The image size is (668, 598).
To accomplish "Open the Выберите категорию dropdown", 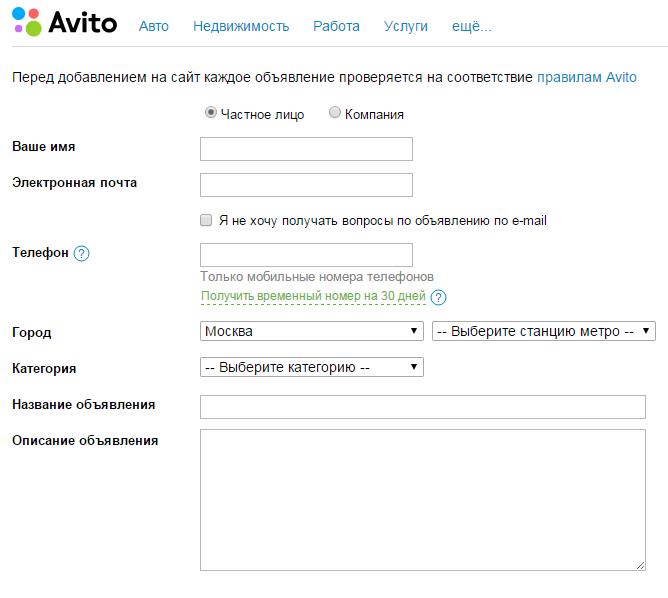I will 312,367.
